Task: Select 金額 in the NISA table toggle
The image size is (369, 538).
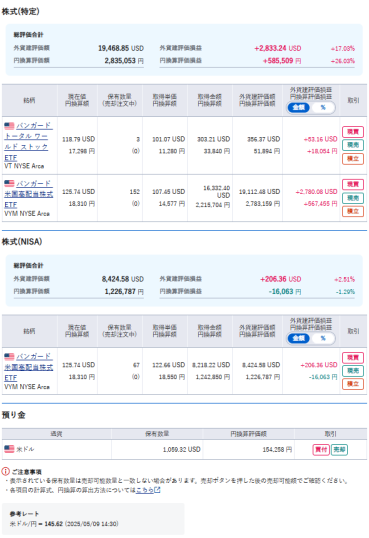Action: pyautogui.click(x=299, y=338)
